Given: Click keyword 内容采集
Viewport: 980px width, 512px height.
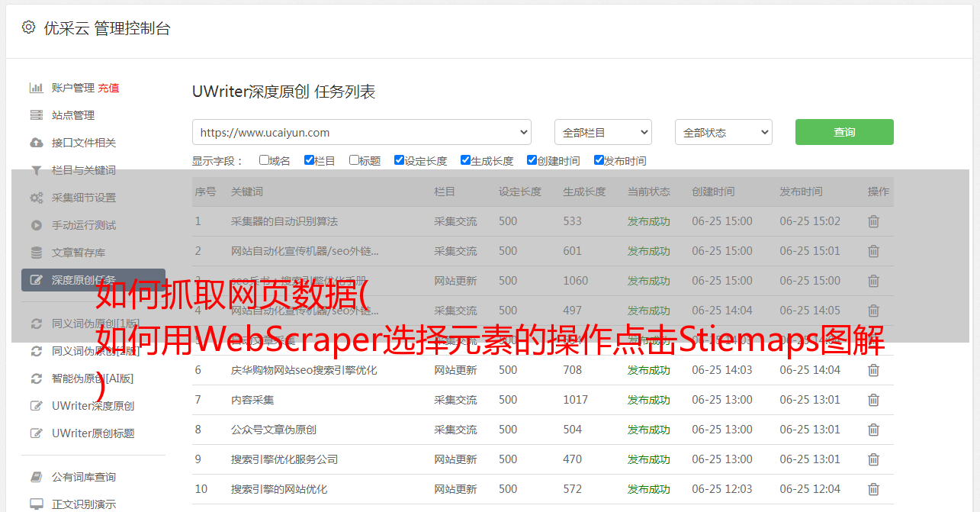Looking at the screenshot, I should [x=252, y=400].
